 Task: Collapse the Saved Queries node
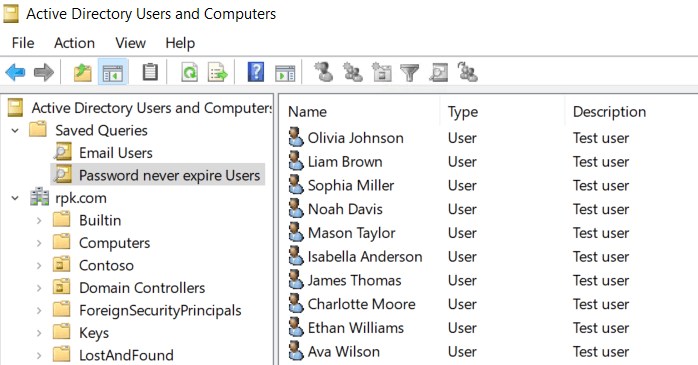click(x=15, y=130)
